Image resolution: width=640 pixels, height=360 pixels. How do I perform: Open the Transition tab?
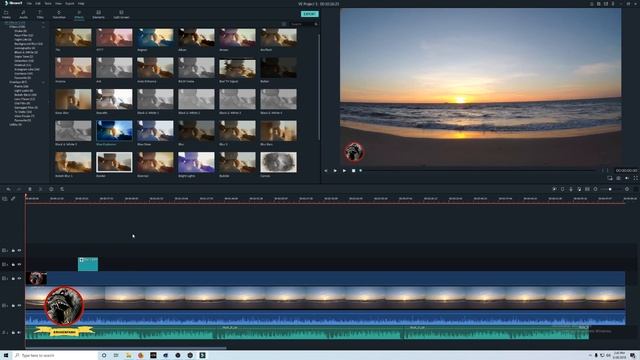click(59, 15)
